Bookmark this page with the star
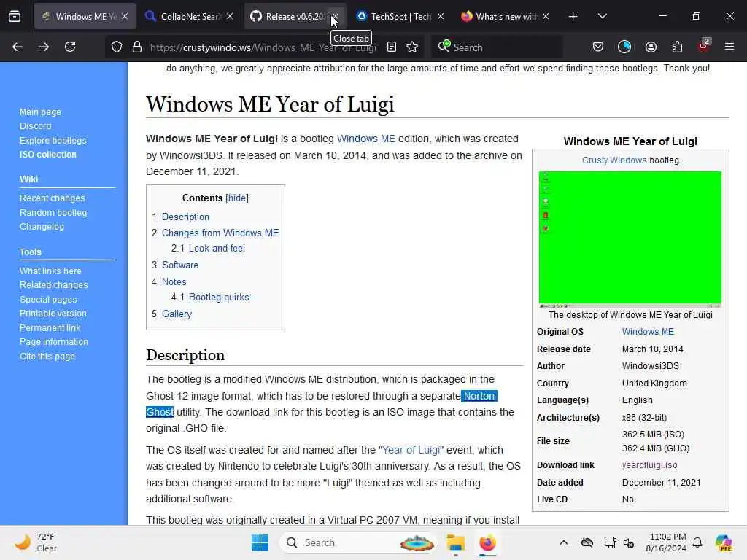747x560 pixels. [x=412, y=47]
